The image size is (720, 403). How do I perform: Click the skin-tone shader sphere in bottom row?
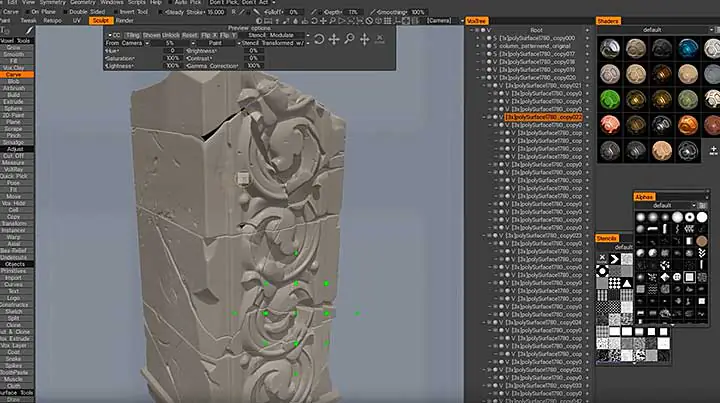662,151
